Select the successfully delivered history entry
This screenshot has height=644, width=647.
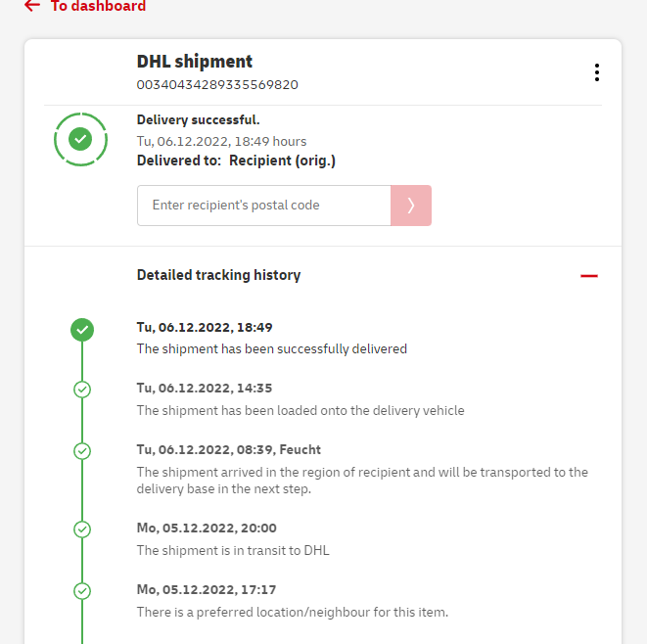click(x=271, y=348)
